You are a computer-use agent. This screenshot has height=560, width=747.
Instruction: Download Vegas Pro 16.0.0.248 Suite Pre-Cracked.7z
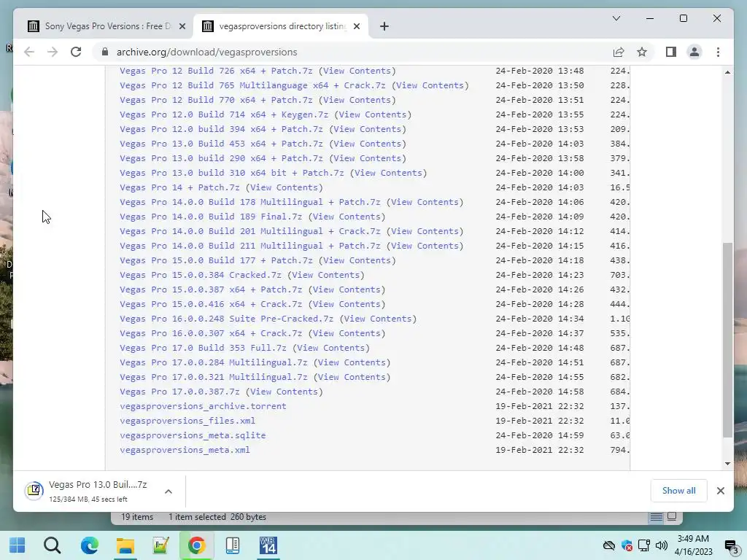(x=226, y=319)
